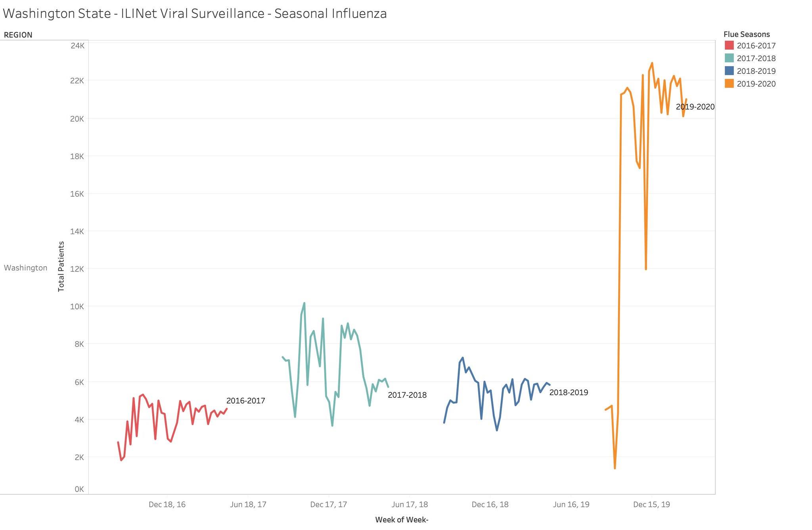This screenshot has width=812, height=530.
Task: Select the 2019-2020 legend text entry
Action: click(756, 84)
